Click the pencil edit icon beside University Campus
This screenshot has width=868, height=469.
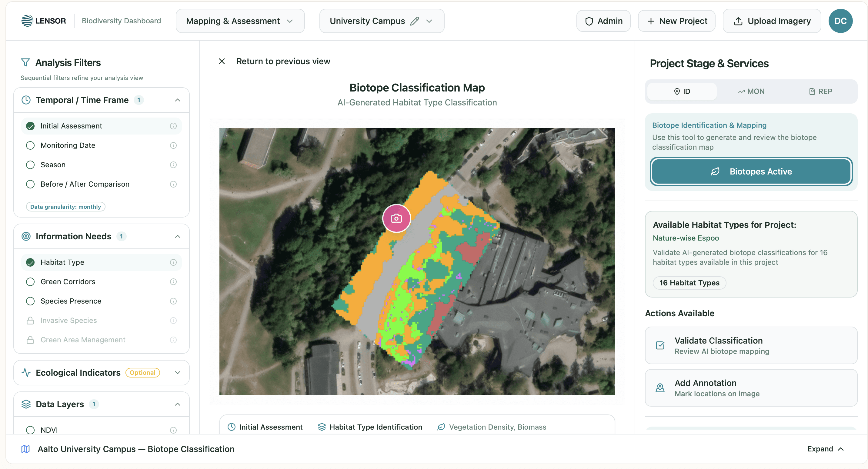(x=415, y=21)
